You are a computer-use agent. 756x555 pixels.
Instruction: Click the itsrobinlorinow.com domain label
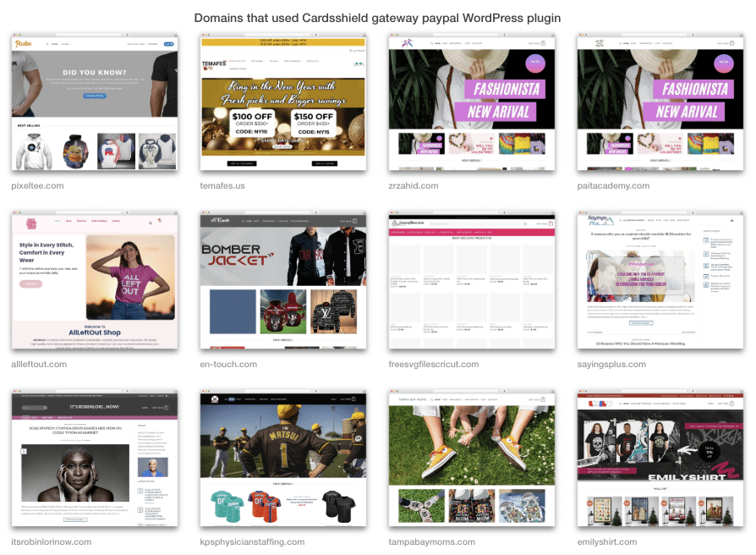51,542
